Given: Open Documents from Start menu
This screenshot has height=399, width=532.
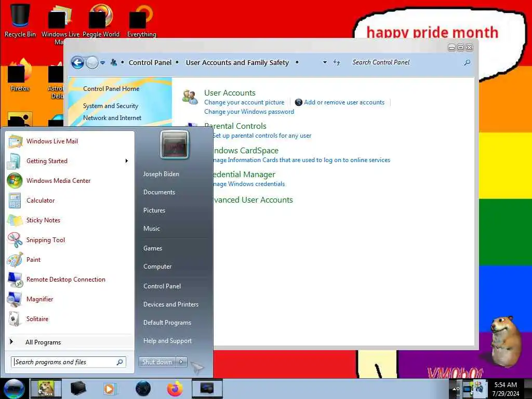Looking at the screenshot, I should tap(159, 192).
